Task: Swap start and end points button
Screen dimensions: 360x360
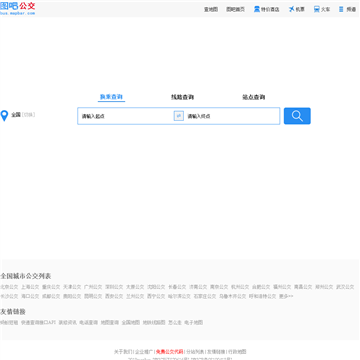Action: click(x=179, y=116)
